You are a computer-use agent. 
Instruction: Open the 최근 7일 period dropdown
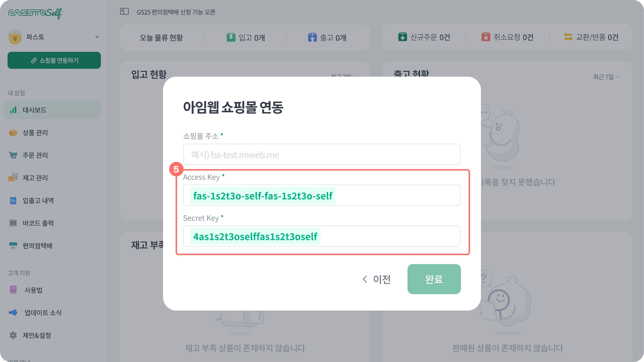606,77
